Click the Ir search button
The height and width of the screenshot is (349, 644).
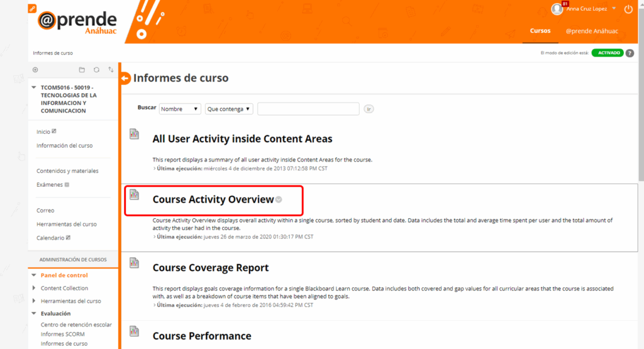[x=369, y=109]
